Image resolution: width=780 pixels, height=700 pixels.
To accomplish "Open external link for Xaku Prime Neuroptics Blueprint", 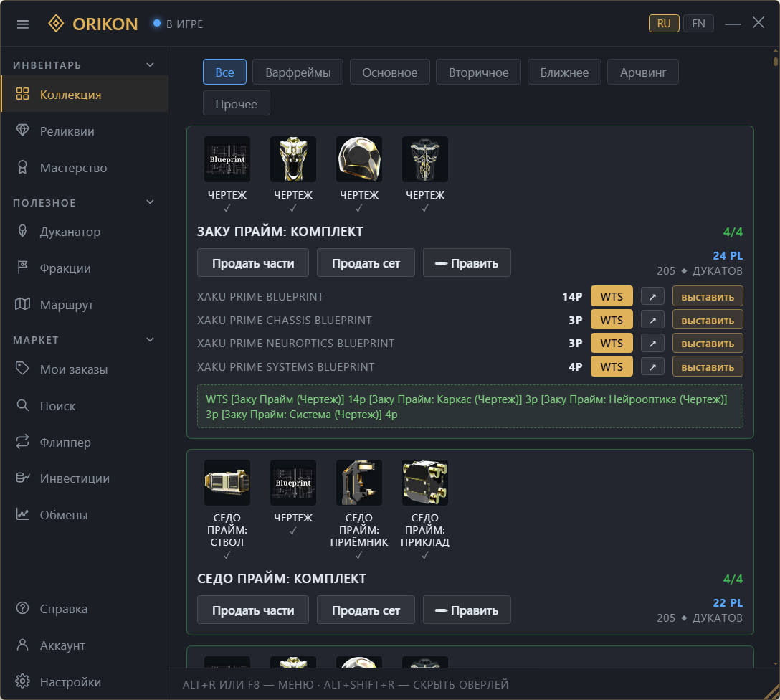I will (x=652, y=344).
